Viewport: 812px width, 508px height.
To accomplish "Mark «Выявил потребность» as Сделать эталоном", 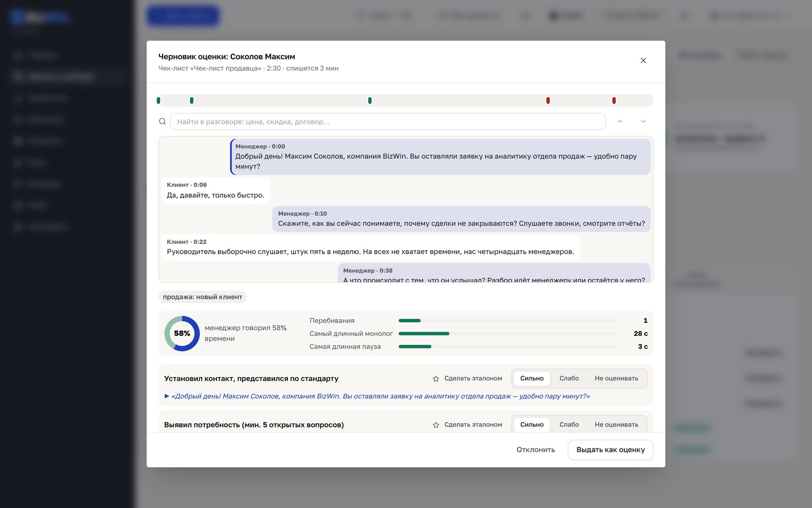I will [x=467, y=424].
